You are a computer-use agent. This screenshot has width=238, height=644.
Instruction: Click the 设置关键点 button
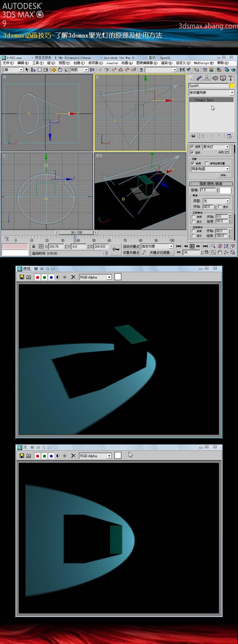[x=131, y=253]
